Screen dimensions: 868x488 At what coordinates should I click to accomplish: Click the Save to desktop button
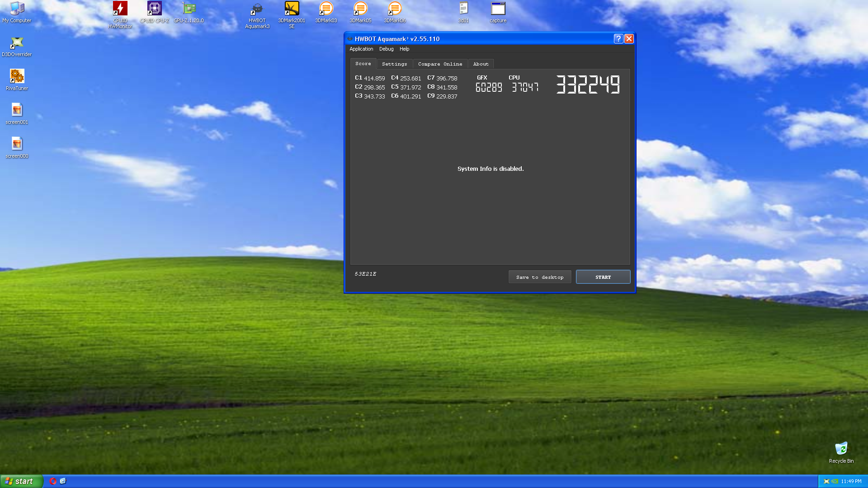[540, 277]
